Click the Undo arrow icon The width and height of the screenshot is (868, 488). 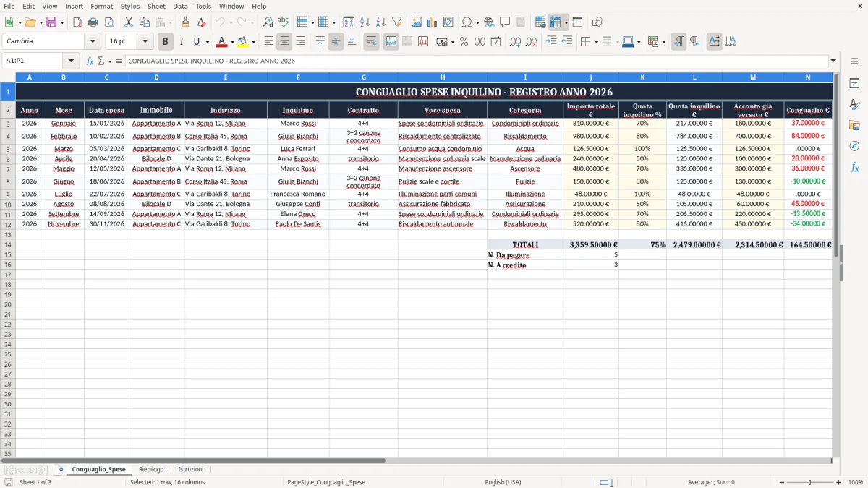[x=220, y=22]
